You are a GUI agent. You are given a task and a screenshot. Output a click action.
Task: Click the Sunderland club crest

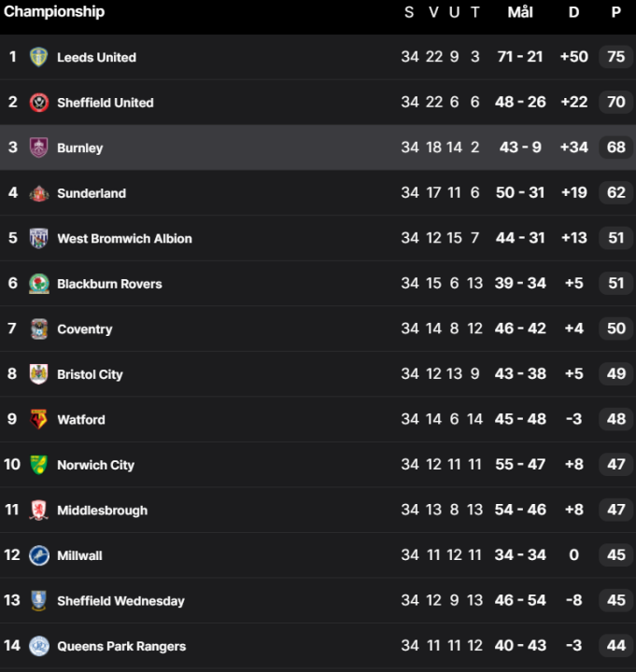click(38, 193)
